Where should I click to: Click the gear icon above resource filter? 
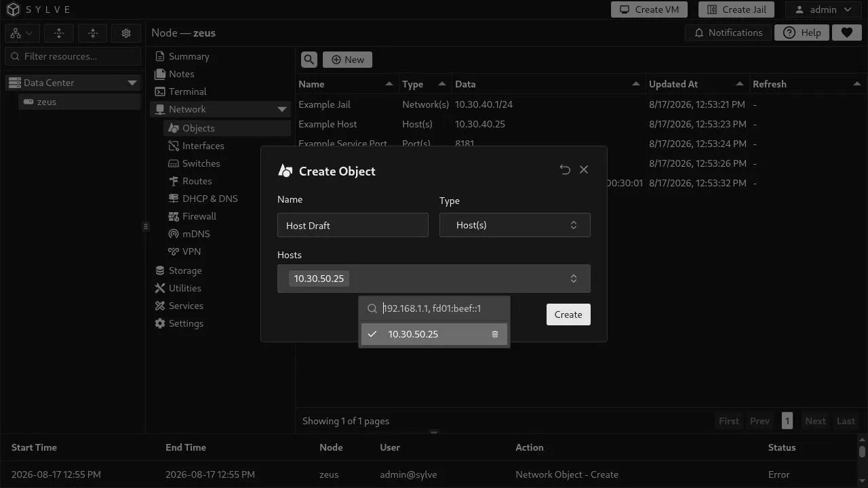126,33
